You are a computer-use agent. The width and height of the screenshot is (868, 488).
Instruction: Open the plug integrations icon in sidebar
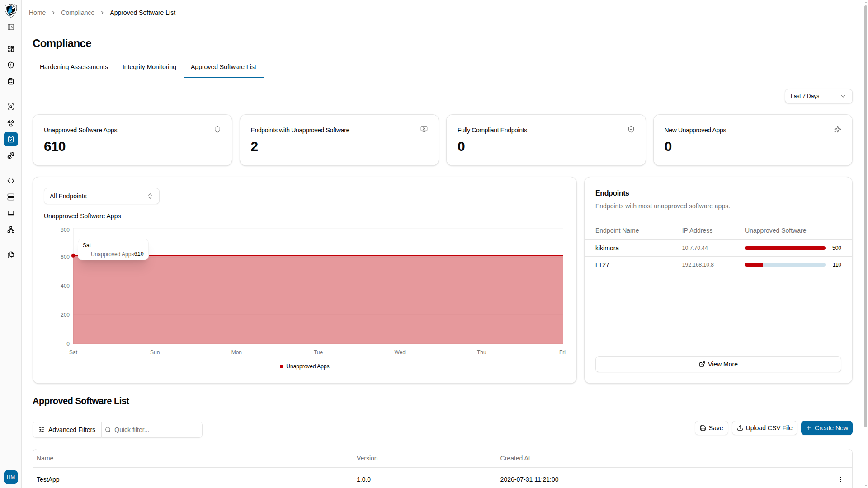[11, 155]
